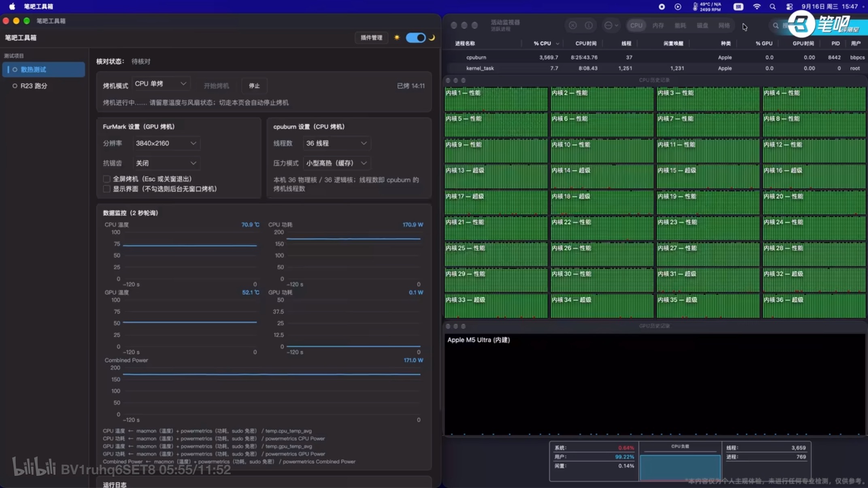Click the 线程 3,659 value
This screenshot has height=488, width=868.
click(x=798, y=448)
